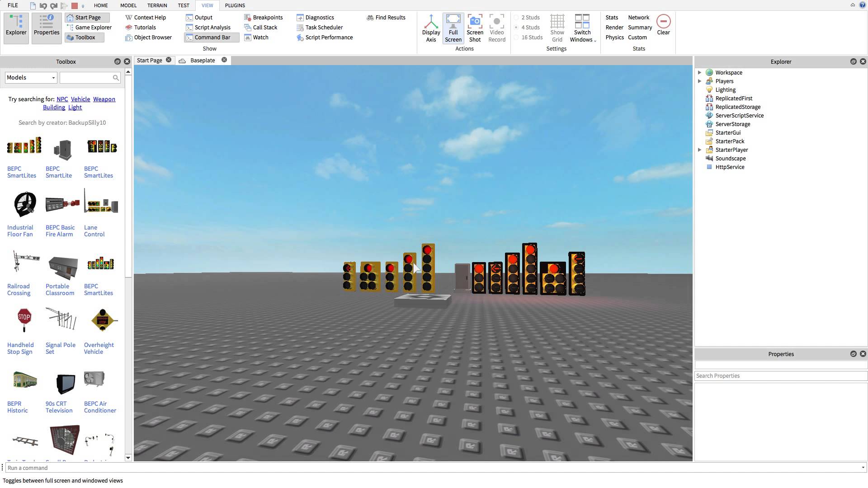Toggle the Toolbox panel button
The width and height of the screenshot is (868, 488).
(85, 38)
